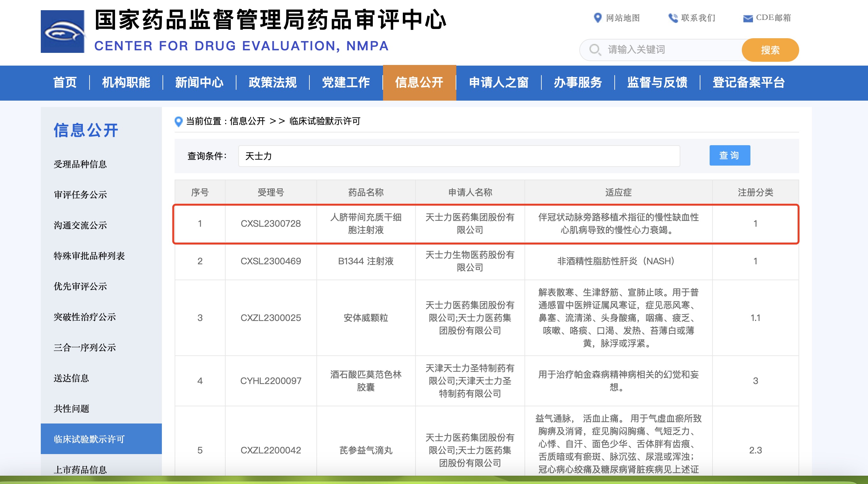The height and width of the screenshot is (484, 868).
Task: Open 上市药品信息 in the sidebar
Action: [x=80, y=470]
